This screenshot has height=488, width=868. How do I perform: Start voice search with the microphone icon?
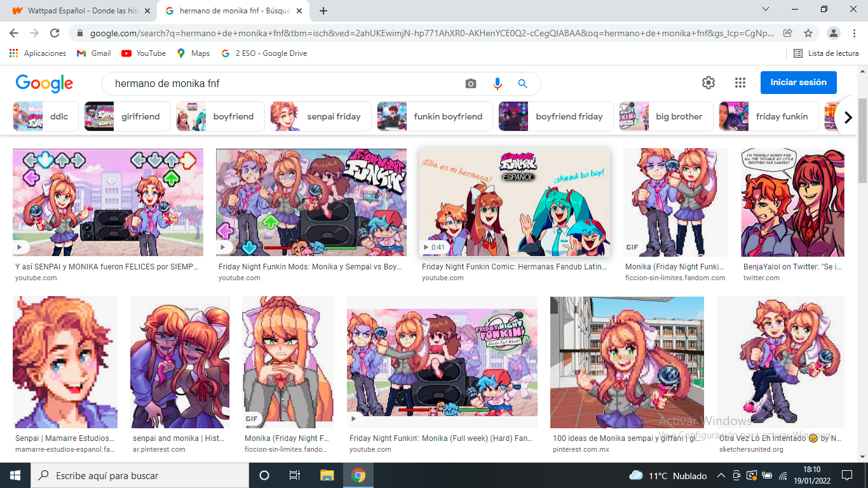pyautogui.click(x=497, y=83)
